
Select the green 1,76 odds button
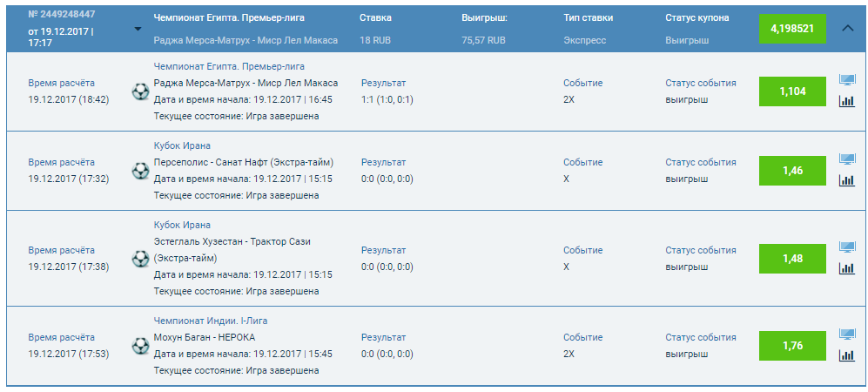(x=792, y=346)
